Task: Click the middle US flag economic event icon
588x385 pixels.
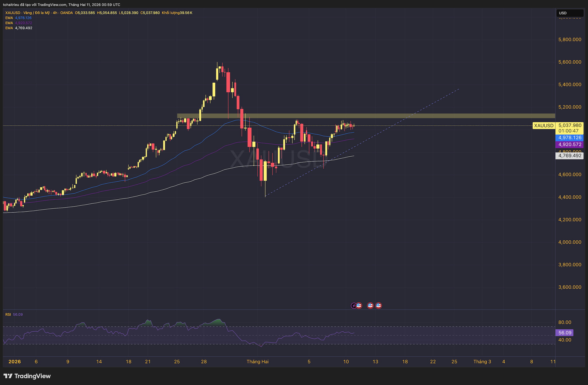Action: pyautogui.click(x=370, y=306)
